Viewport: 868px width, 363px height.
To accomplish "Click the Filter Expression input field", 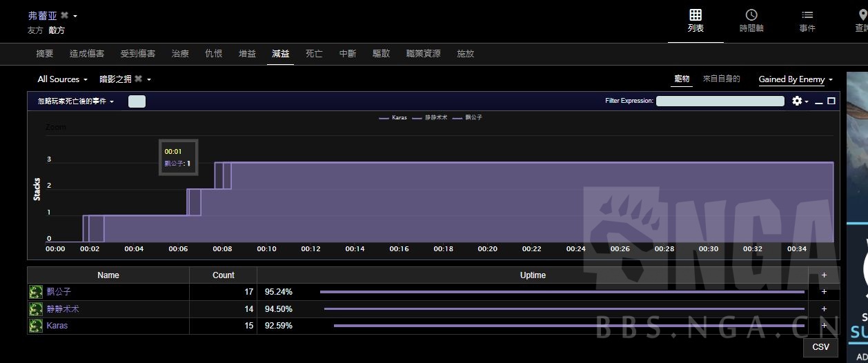I will click(x=720, y=101).
